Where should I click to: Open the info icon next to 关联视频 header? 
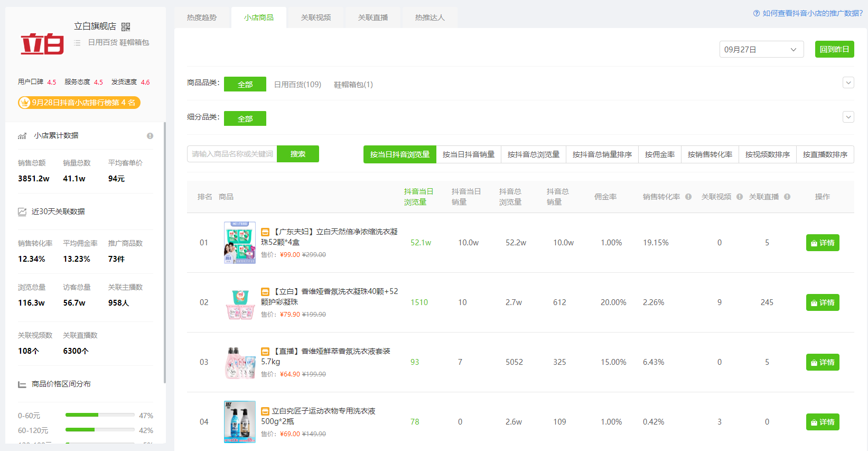point(740,197)
